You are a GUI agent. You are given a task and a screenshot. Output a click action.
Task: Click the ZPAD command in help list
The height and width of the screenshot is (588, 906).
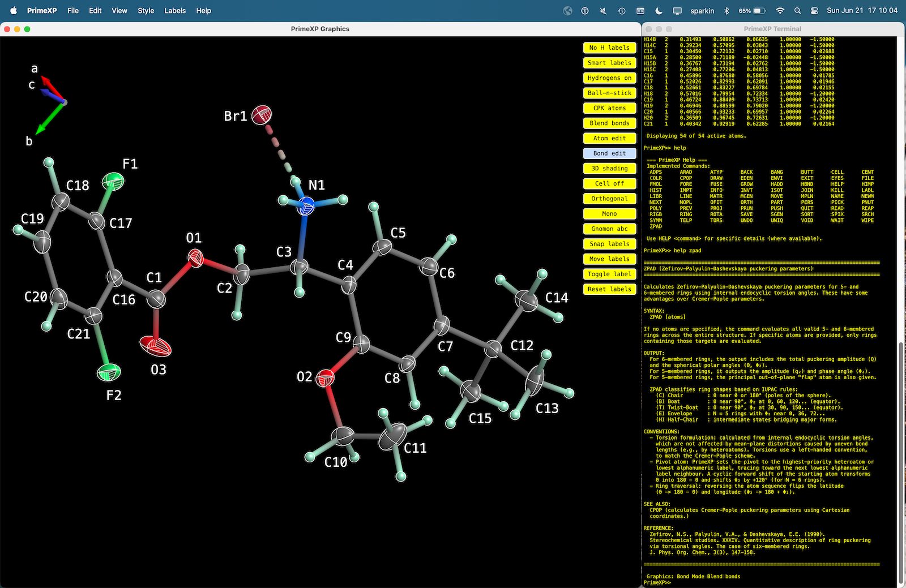click(x=656, y=226)
